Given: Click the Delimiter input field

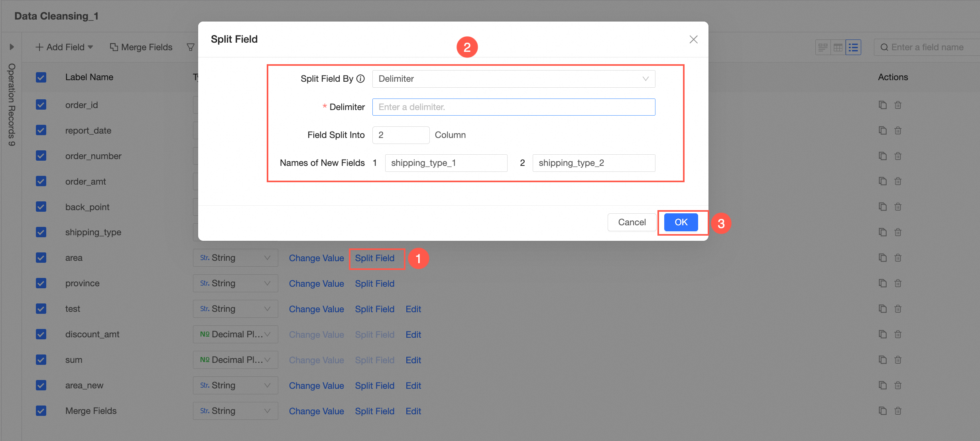Looking at the screenshot, I should [514, 107].
